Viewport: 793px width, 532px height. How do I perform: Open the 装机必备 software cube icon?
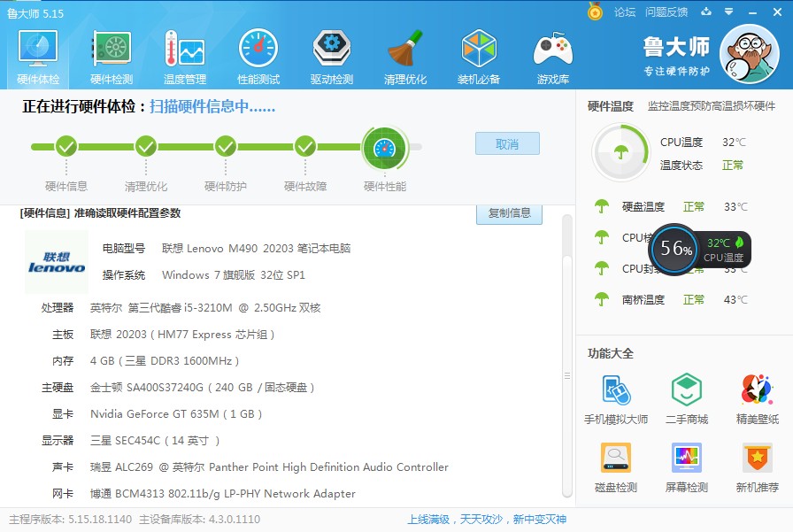(479, 56)
